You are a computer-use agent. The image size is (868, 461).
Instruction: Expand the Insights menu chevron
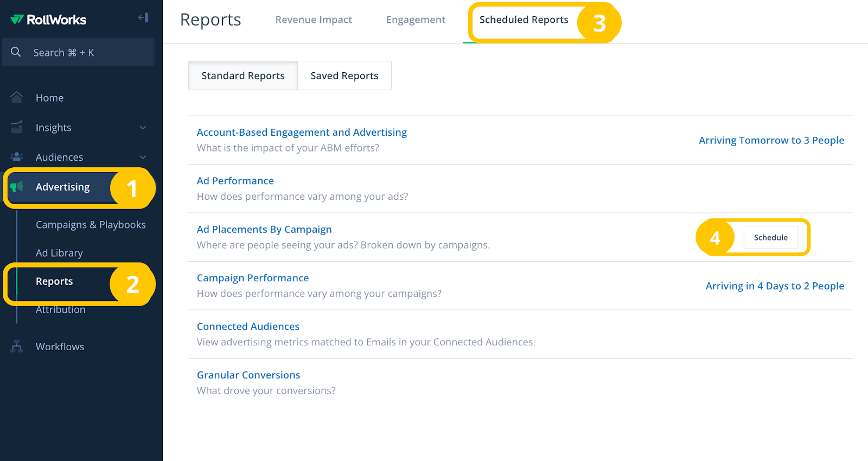(143, 128)
